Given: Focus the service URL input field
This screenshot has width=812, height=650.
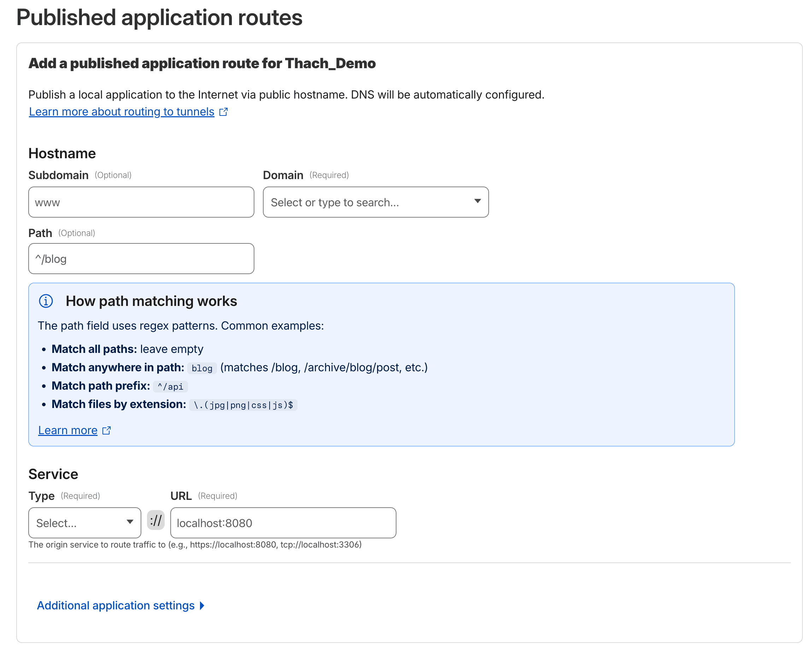Looking at the screenshot, I should point(283,523).
